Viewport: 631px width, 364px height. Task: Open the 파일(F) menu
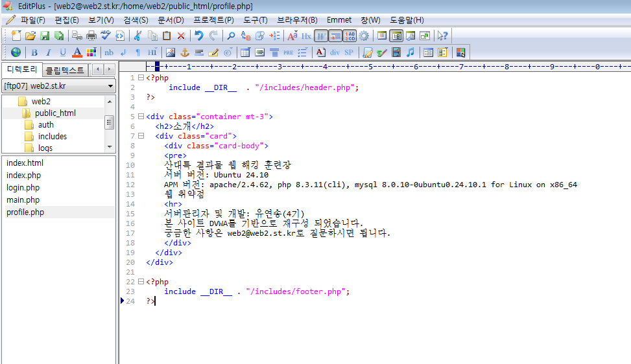pos(33,20)
